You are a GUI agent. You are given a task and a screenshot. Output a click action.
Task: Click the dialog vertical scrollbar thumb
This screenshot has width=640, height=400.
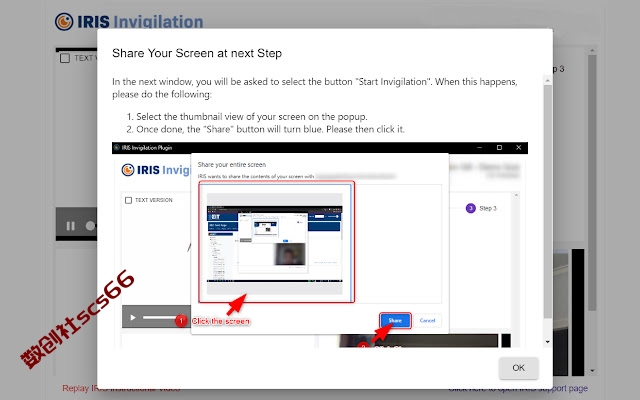click(x=547, y=202)
